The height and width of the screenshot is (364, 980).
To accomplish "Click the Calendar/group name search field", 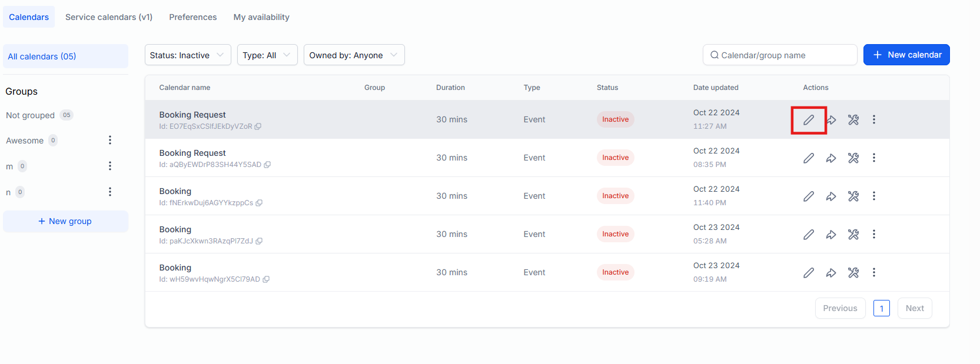I will pyautogui.click(x=780, y=55).
